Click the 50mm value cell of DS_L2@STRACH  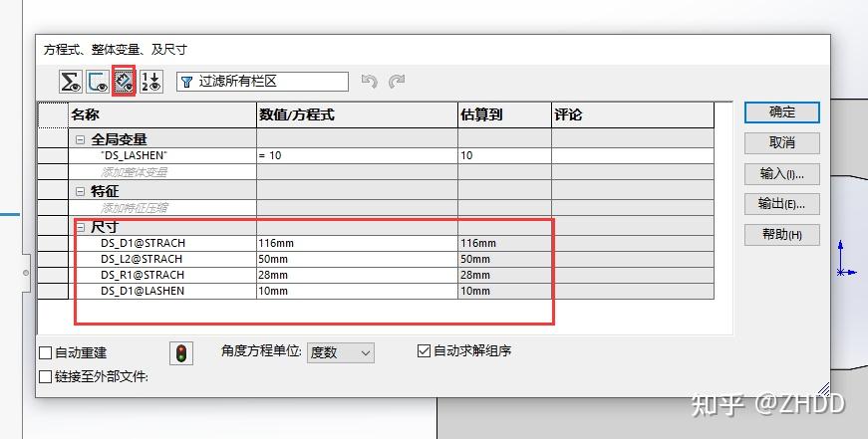coord(357,259)
